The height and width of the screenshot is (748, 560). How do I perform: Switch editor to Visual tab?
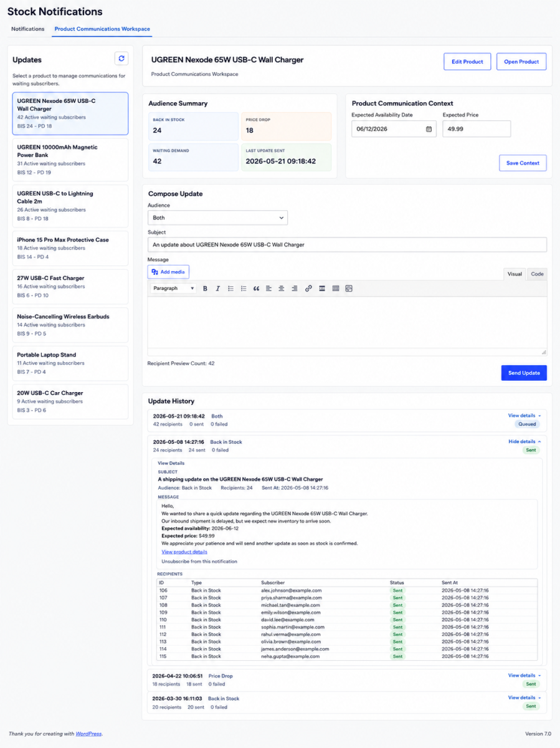(x=515, y=274)
